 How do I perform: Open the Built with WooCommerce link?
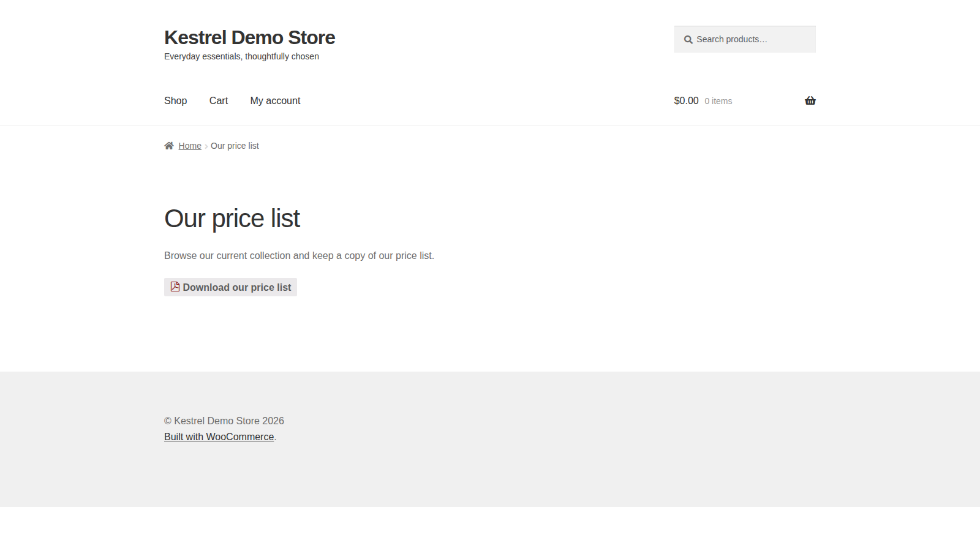coord(219,437)
